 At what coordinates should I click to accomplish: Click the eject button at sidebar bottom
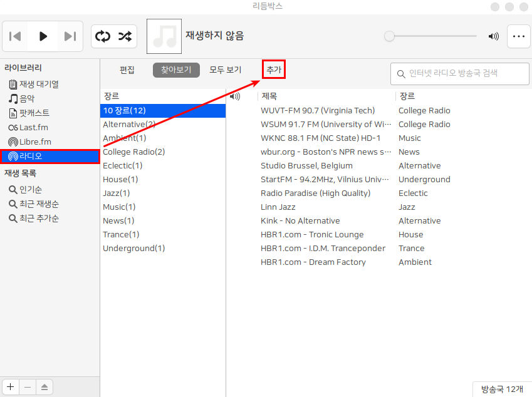pos(44,387)
